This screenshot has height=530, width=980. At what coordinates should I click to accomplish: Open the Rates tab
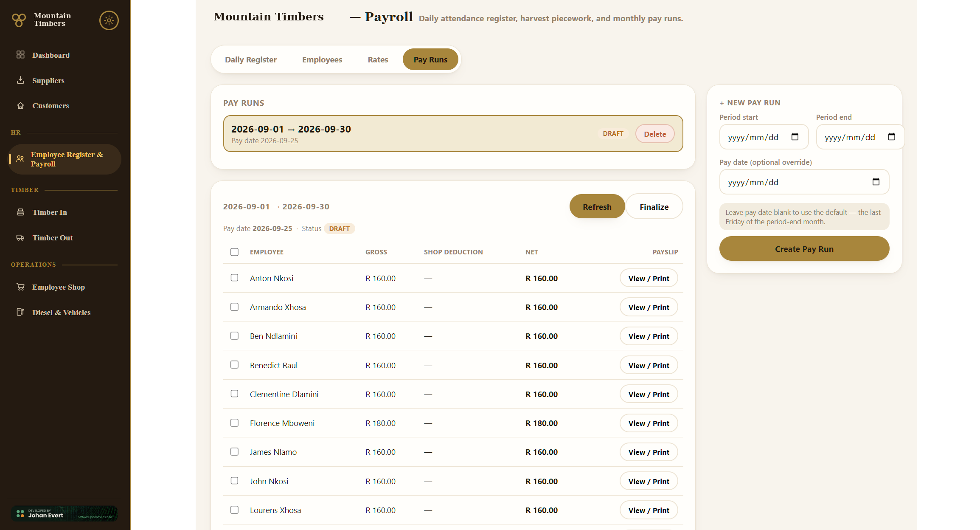(x=378, y=59)
